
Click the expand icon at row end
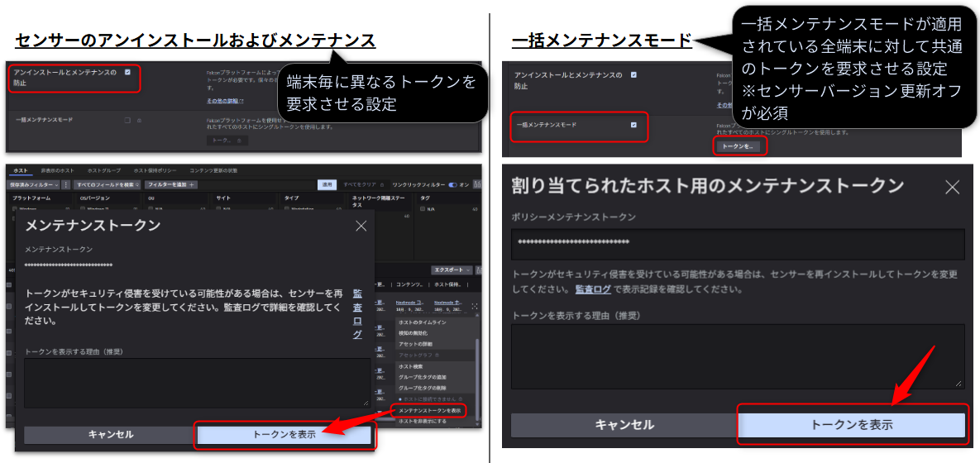pos(475,306)
